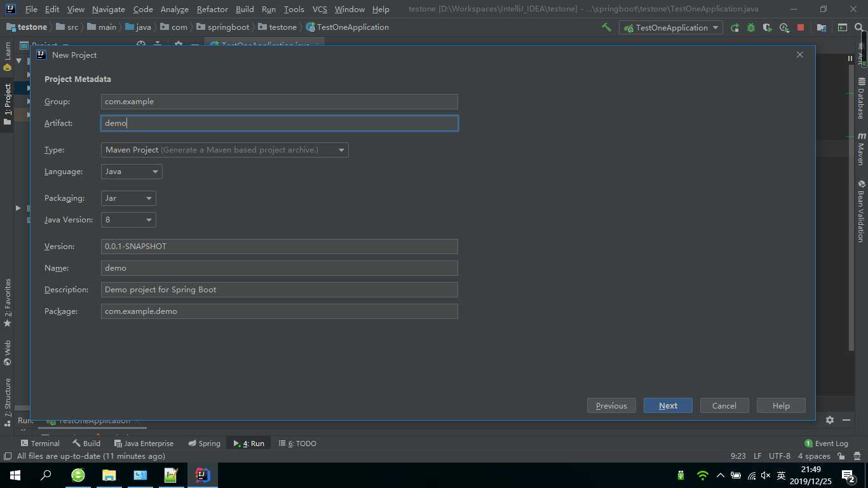Open File Explorer from taskbar

coord(109,475)
